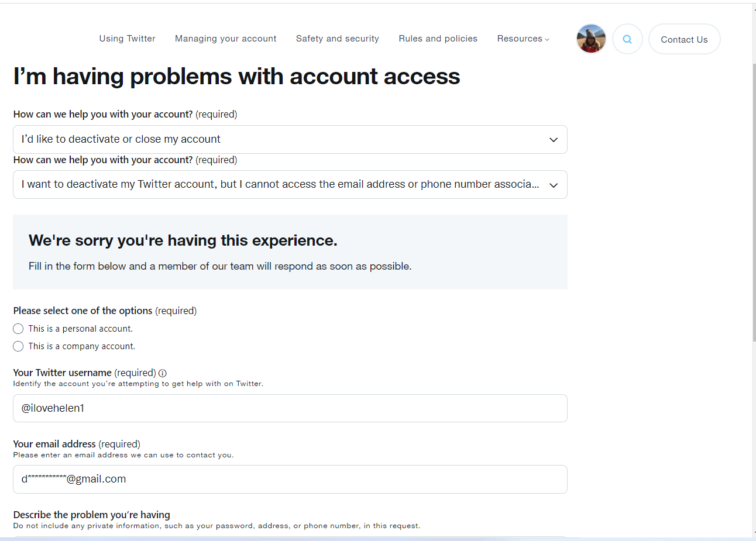Click the "This is a company account." label text
The image size is (756, 541).
click(81, 346)
